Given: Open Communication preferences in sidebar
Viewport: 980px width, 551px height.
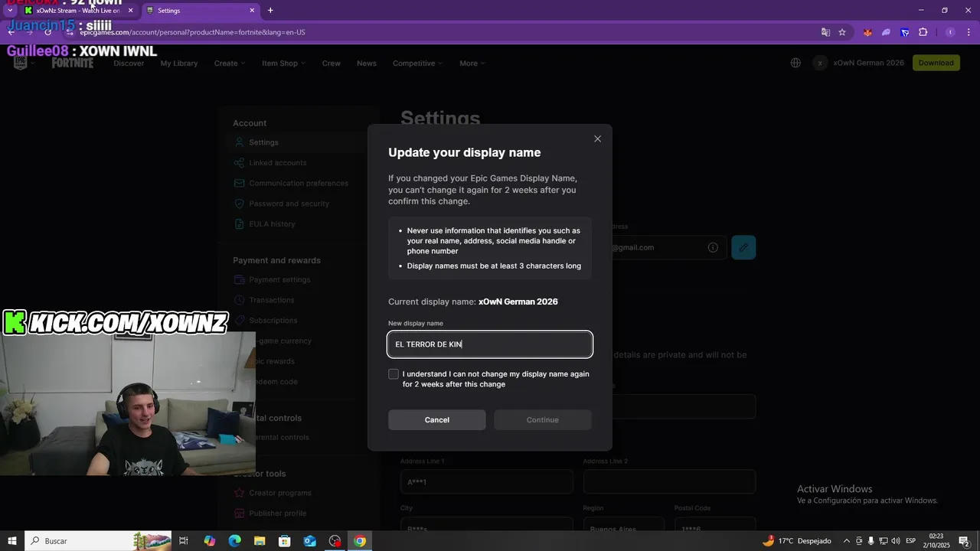Looking at the screenshot, I should click(299, 183).
